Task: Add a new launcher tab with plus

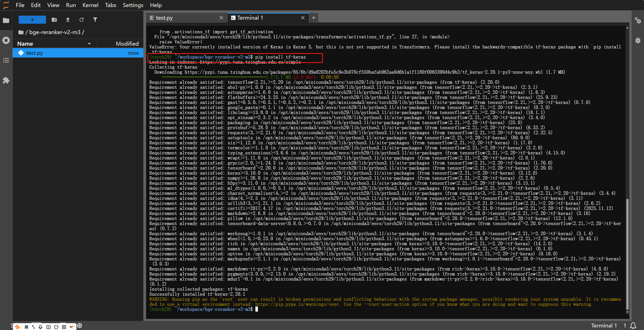Action: (x=314, y=18)
